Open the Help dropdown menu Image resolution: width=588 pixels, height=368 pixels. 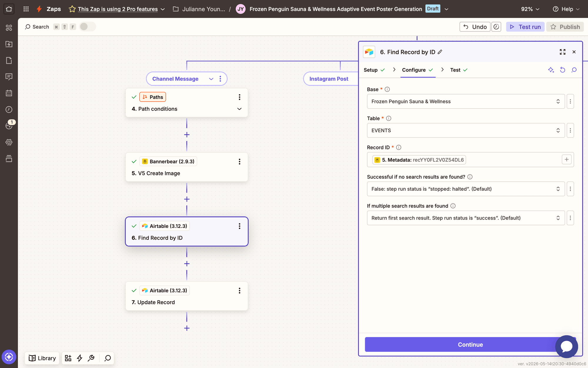click(566, 9)
